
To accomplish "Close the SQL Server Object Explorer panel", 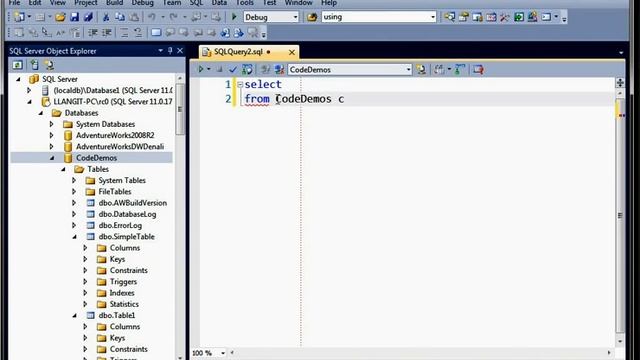I will 180,51.
